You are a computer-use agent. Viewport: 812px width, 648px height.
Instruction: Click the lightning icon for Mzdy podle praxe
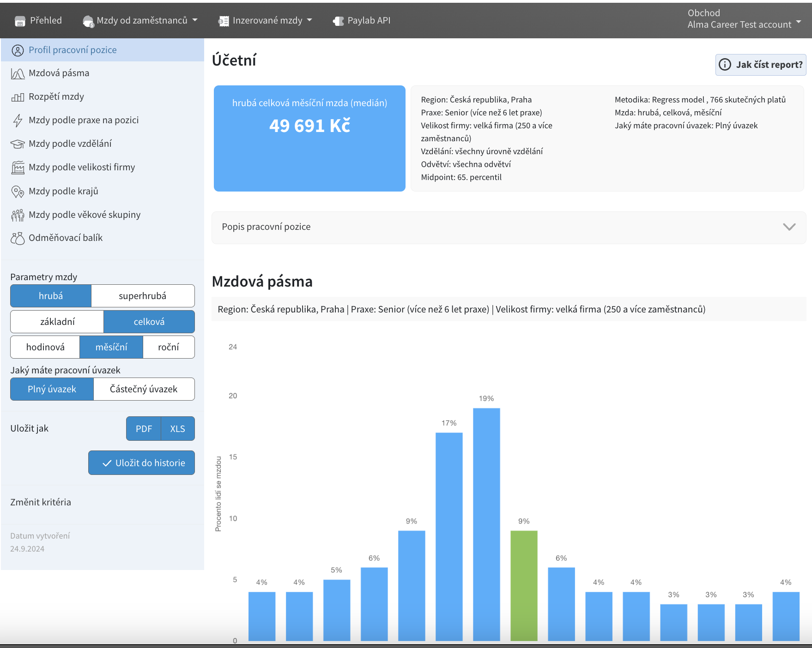pos(18,120)
